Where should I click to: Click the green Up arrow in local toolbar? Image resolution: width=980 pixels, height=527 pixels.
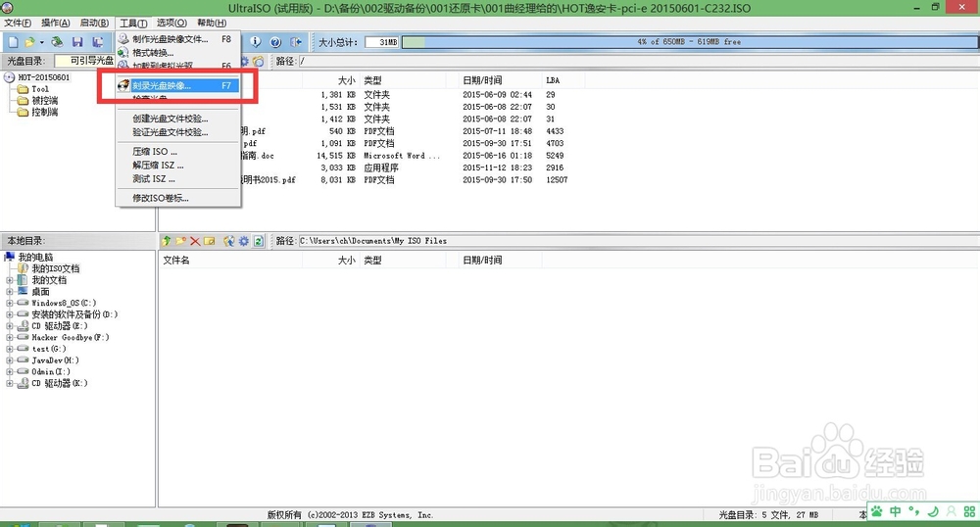[167, 241]
